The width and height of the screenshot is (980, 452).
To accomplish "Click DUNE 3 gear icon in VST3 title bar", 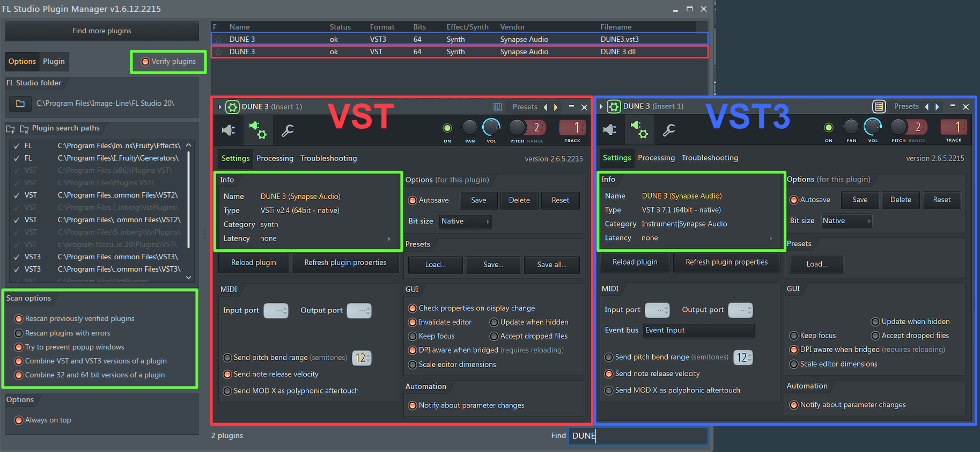I will (x=614, y=106).
